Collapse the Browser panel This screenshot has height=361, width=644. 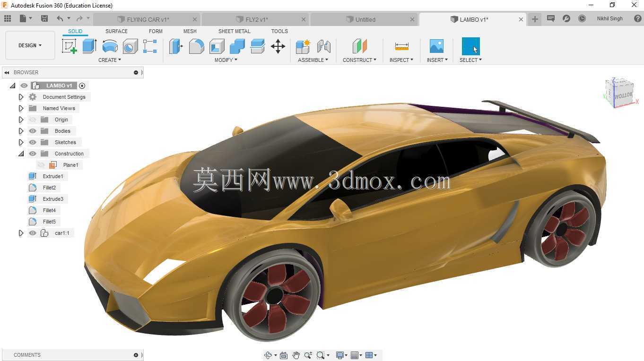point(7,72)
